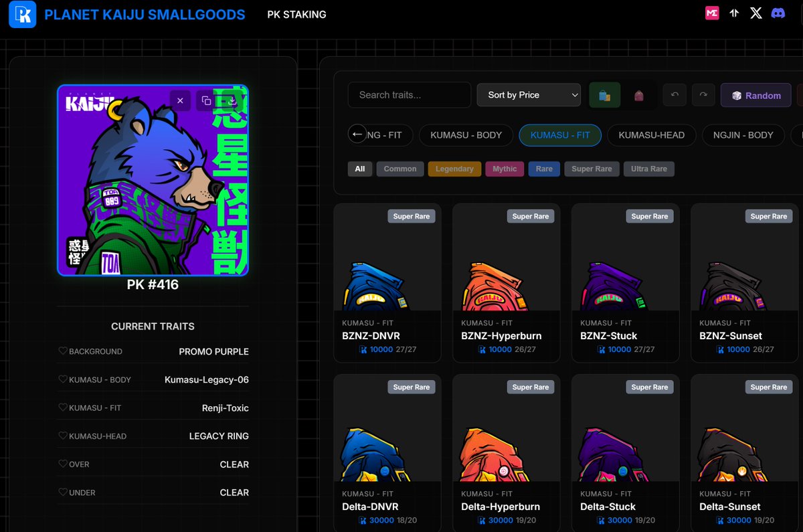Favorite BACKGROUND trait heart icon
The width and height of the screenshot is (803, 532).
click(x=63, y=351)
